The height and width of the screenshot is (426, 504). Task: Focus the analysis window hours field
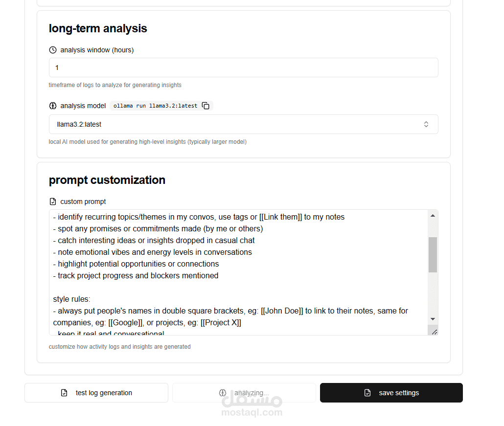point(243,67)
